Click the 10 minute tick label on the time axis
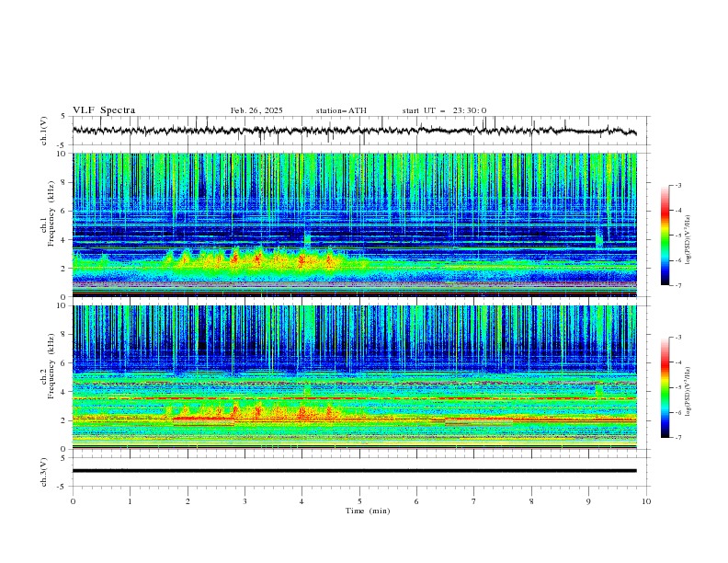The image size is (728, 563). (x=646, y=501)
